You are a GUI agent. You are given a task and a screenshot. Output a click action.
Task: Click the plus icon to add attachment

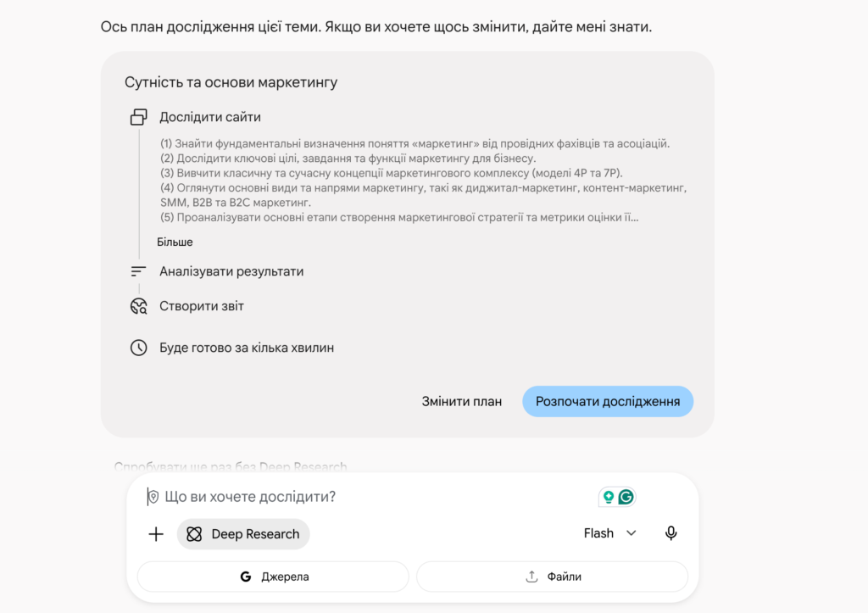[156, 534]
